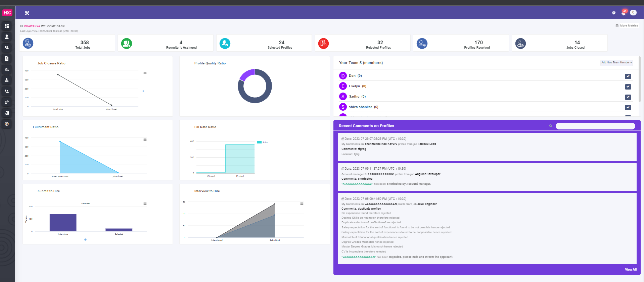
Task: Click the 'Your Team 5 (members)' heading
Action: tap(361, 63)
